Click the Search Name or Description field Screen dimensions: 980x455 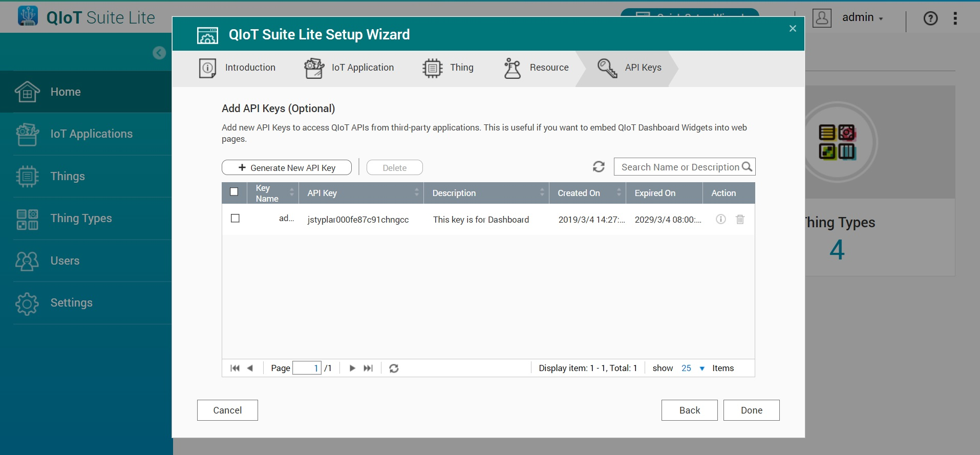click(x=679, y=167)
